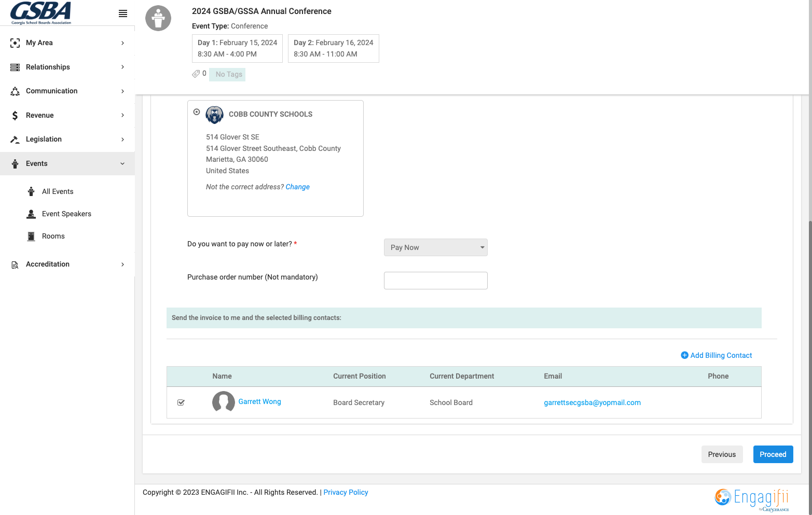This screenshot has width=812, height=515.
Task: Click Add Billing Contact link
Action: coord(717,355)
